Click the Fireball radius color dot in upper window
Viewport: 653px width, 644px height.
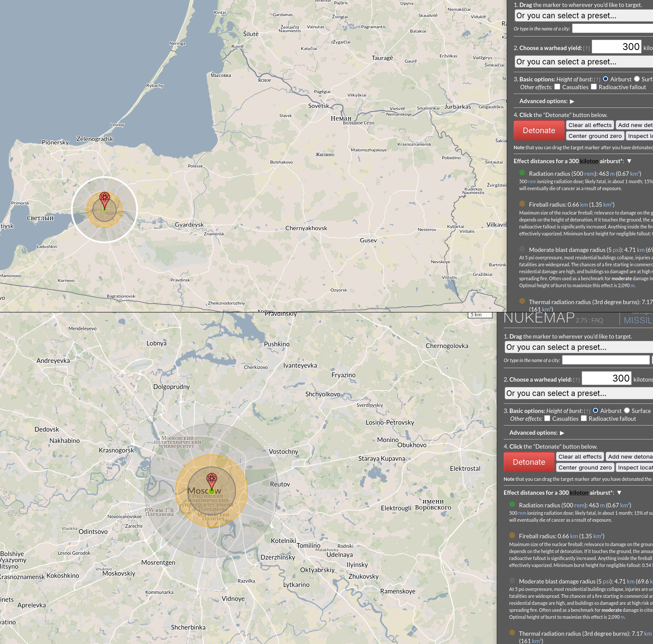(522, 204)
